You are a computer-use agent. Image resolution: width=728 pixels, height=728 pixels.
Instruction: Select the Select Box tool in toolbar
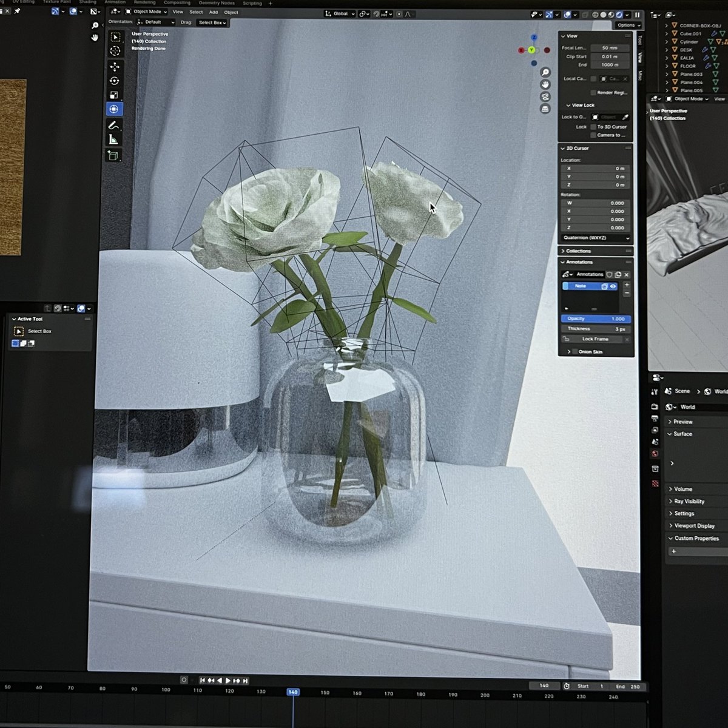coord(115,37)
